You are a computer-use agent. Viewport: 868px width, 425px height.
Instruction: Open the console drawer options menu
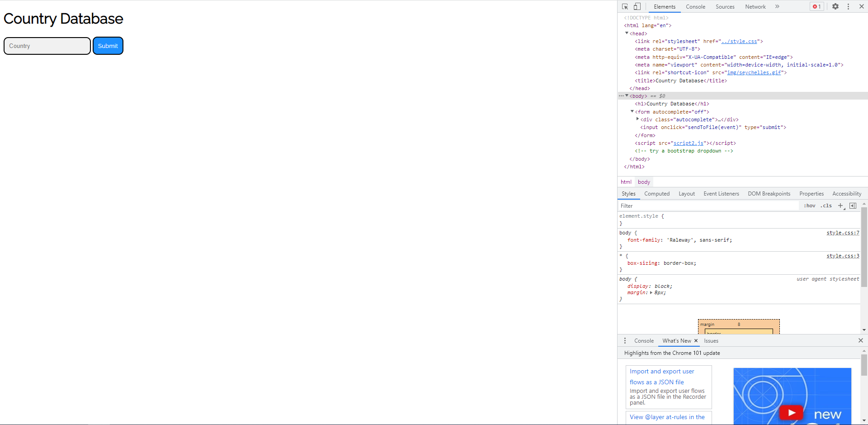[x=624, y=340]
